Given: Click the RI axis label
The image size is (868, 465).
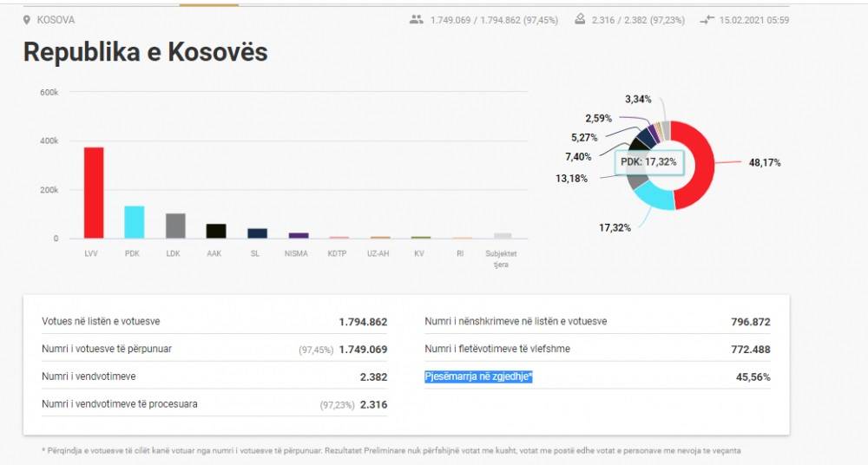Looking at the screenshot, I should coord(460,253).
